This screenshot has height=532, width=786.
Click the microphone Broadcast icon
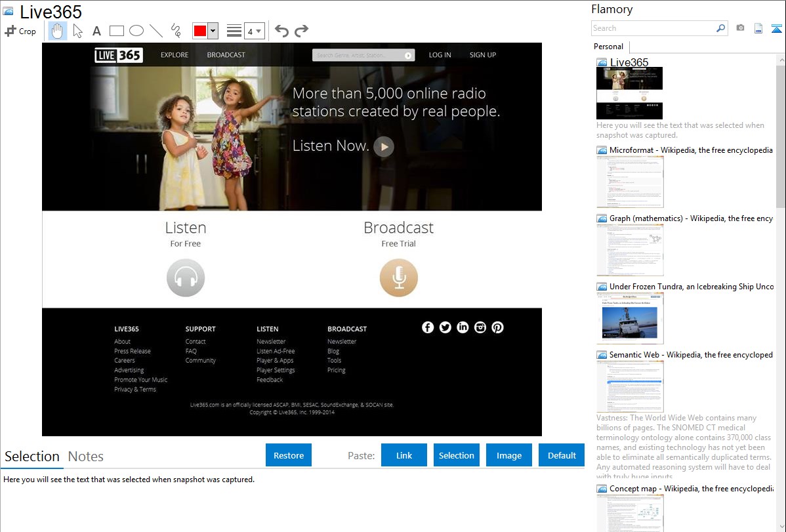[x=398, y=277]
